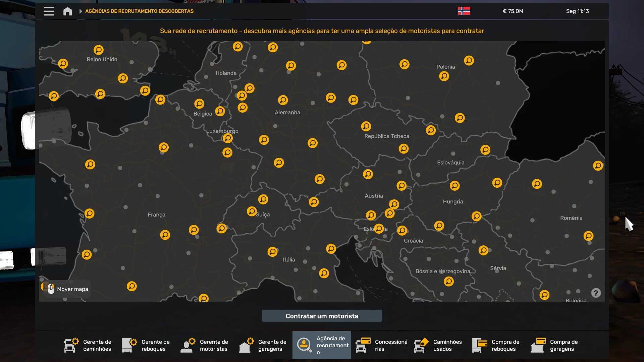Viewport: 644px width, 362px height.
Task: Select agency marker above Bélgica label
Action: coord(199,104)
